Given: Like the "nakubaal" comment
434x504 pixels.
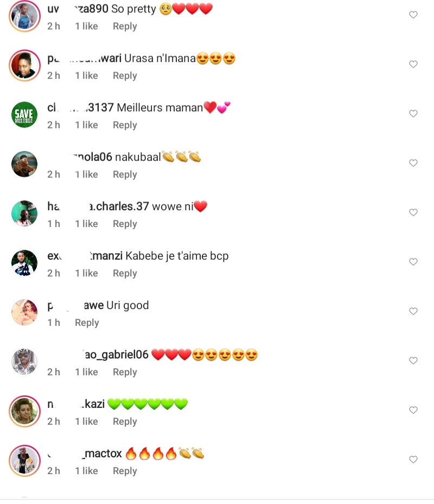Looking at the screenshot, I should click(413, 163).
